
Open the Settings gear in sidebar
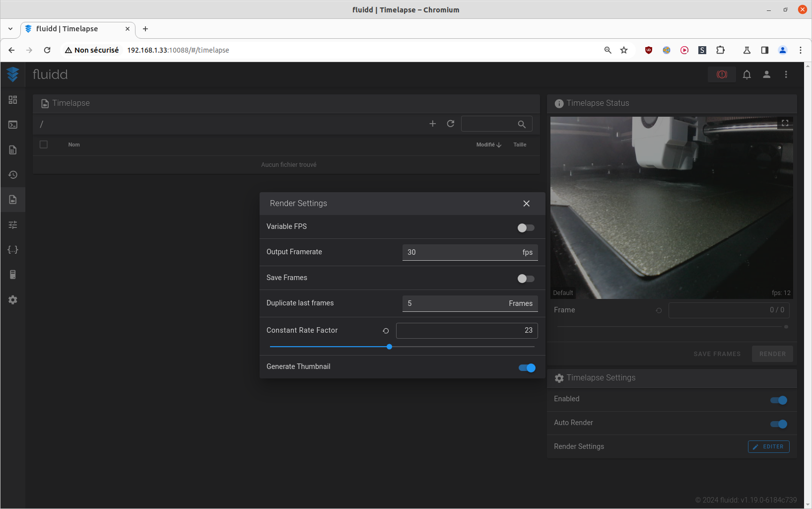tap(13, 300)
